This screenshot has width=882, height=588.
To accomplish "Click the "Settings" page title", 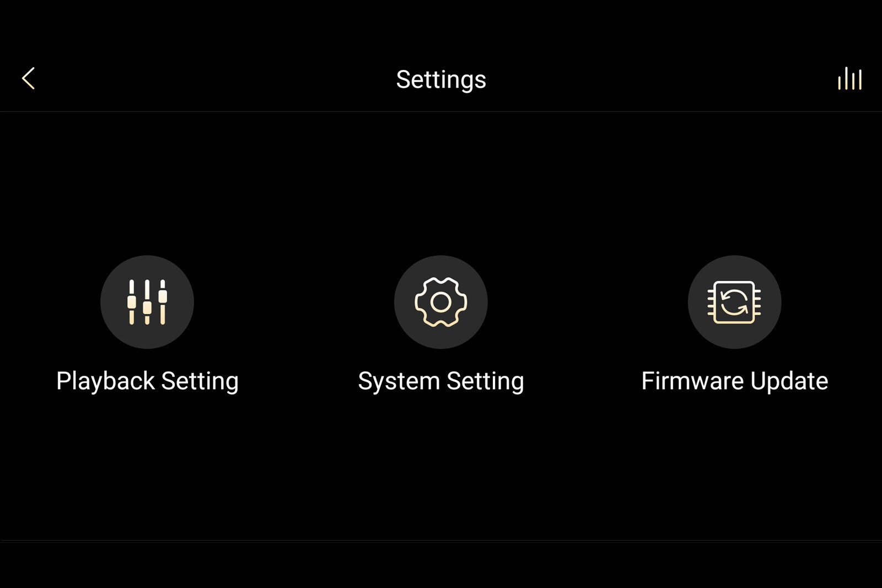I will click(x=441, y=80).
